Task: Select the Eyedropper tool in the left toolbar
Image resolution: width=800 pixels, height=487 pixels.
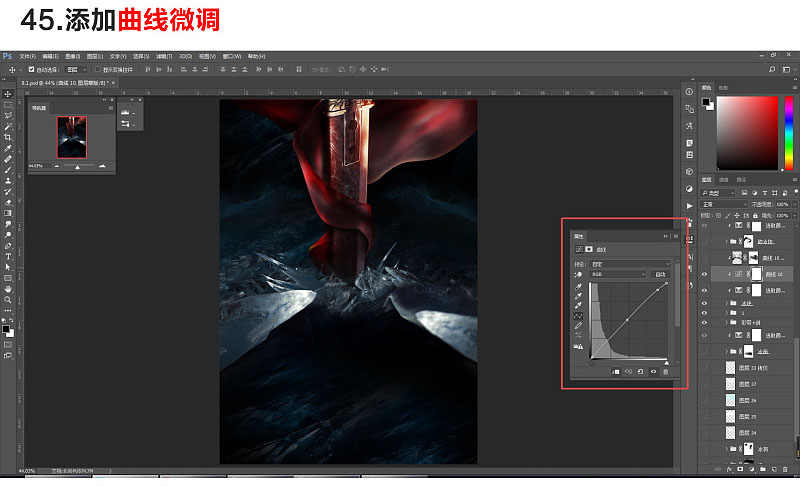Action: click(x=8, y=148)
